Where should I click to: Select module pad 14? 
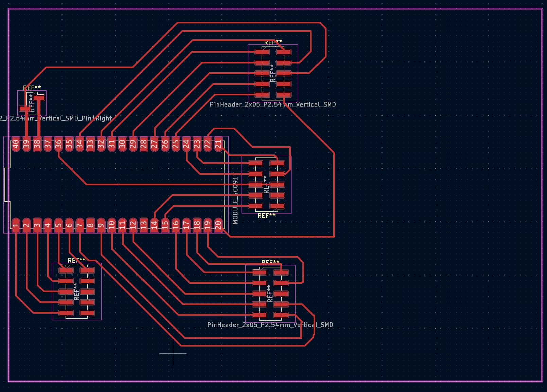154,225
